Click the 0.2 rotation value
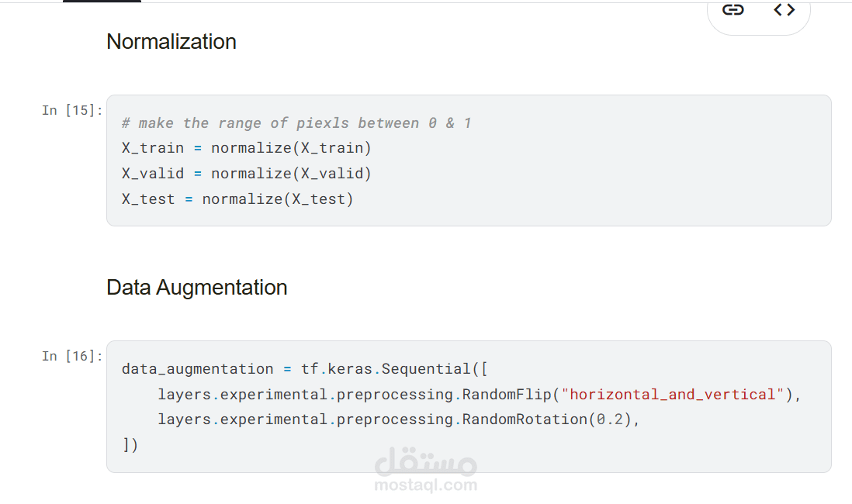The height and width of the screenshot is (504, 852). pos(610,419)
